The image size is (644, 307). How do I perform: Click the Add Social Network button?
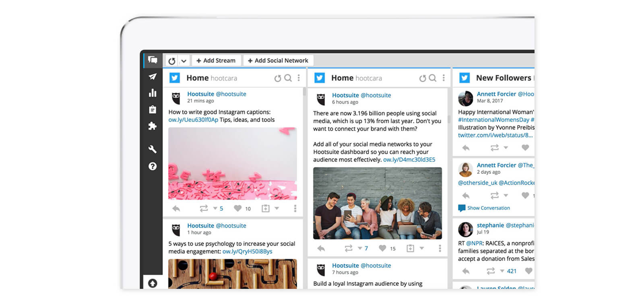pos(278,61)
